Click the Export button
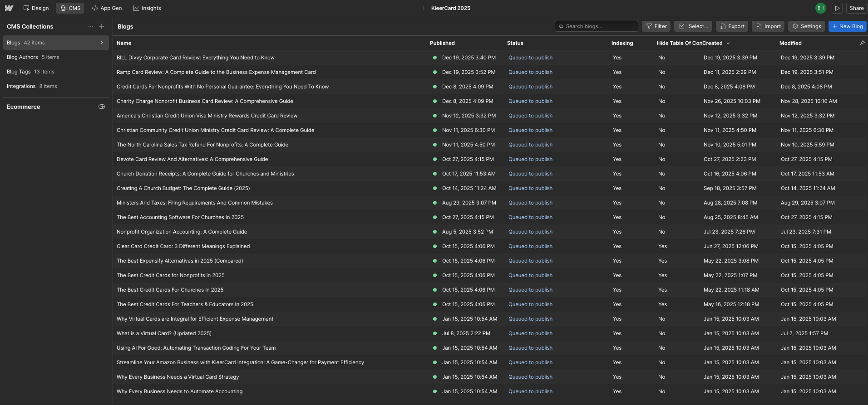868x405 pixels. 732,26
